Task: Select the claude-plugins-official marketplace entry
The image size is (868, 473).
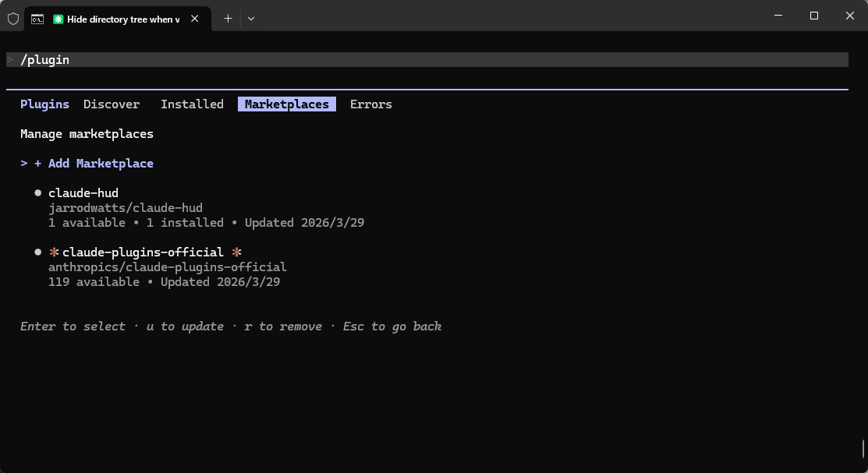Action: (x=143, y=252)
